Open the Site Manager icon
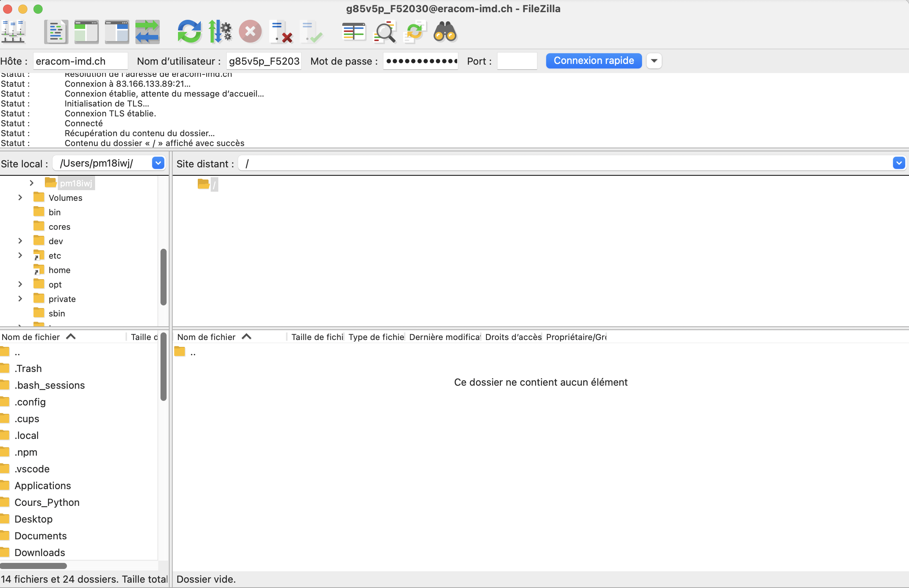This screenshot has height=588, width=909. coord(13,32)
